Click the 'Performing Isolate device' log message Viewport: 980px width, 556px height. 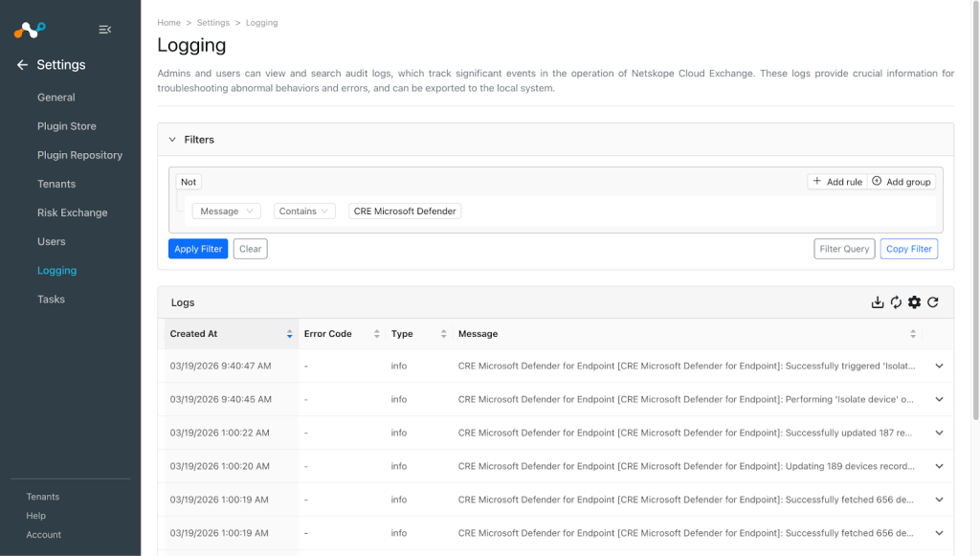pos(685,400)
